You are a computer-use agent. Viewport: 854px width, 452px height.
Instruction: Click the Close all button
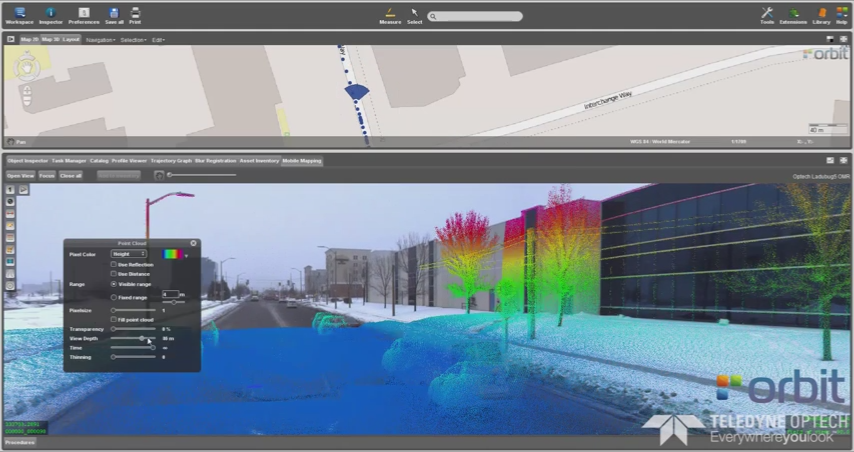71,175
